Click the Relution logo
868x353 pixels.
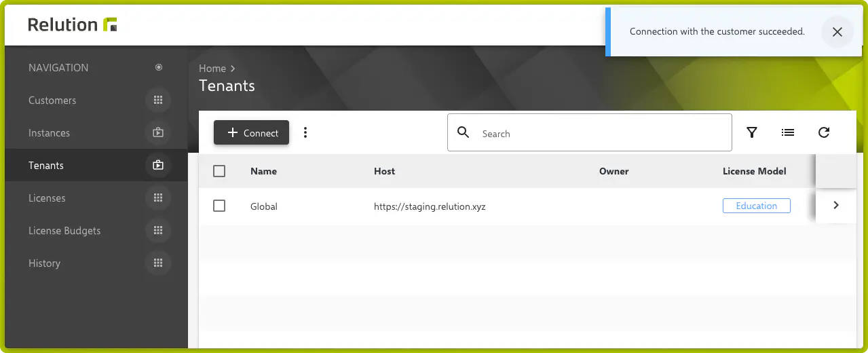[73, 24]
